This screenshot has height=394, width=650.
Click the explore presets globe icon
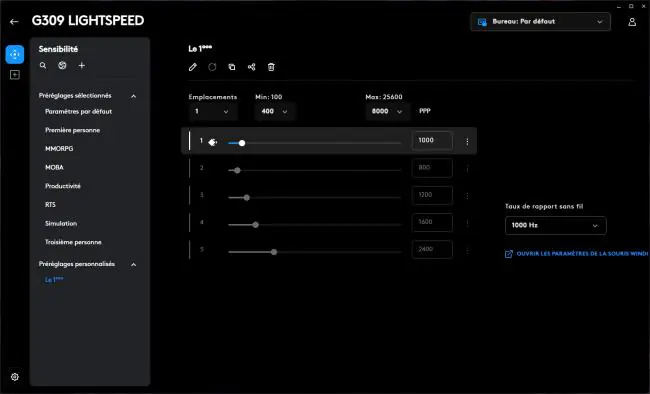point(62,65)
